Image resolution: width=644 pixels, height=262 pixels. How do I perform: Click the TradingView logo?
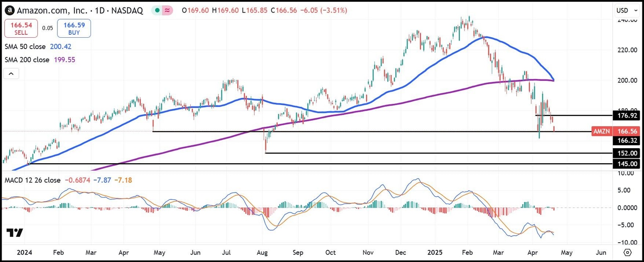pos(15,233)
